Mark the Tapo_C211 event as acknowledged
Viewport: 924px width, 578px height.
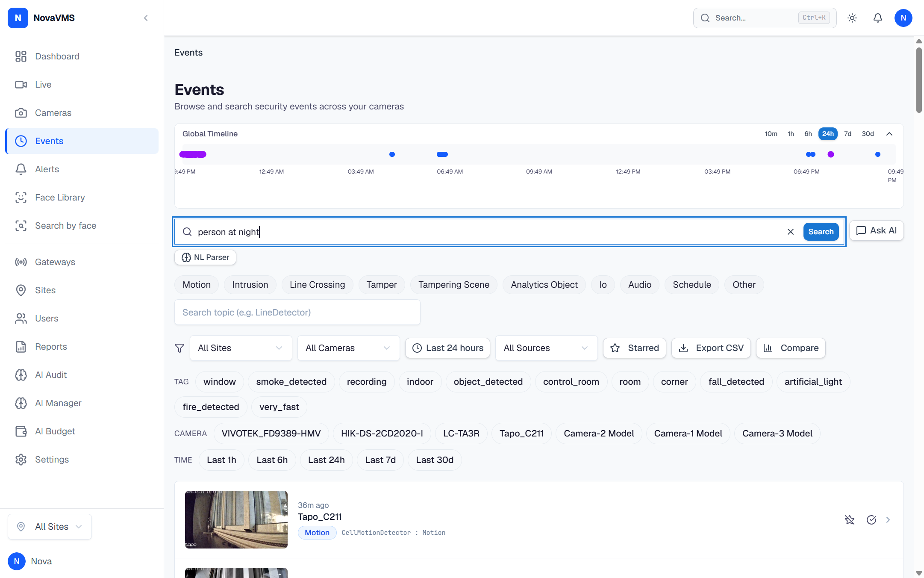point(871,520)
